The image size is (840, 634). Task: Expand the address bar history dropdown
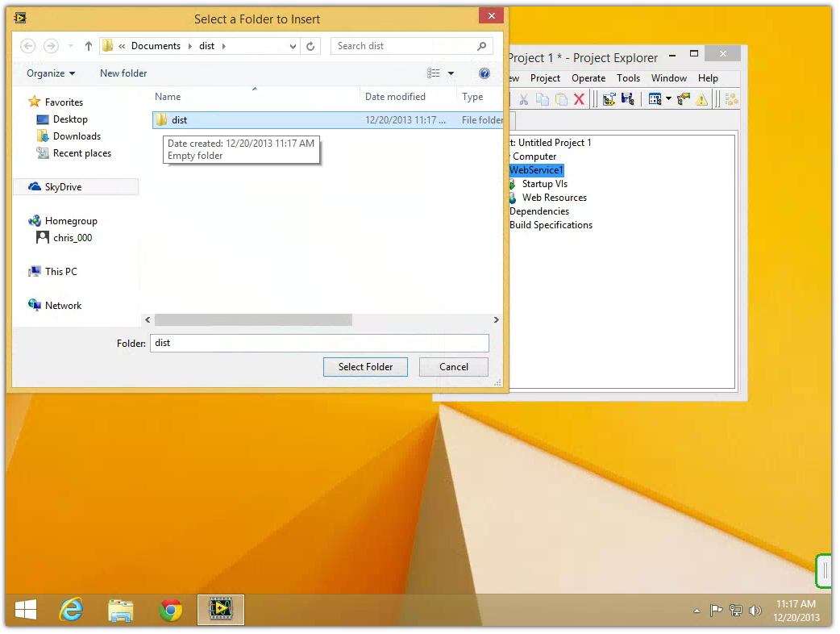pyautogui.click(x=293, y=46)
